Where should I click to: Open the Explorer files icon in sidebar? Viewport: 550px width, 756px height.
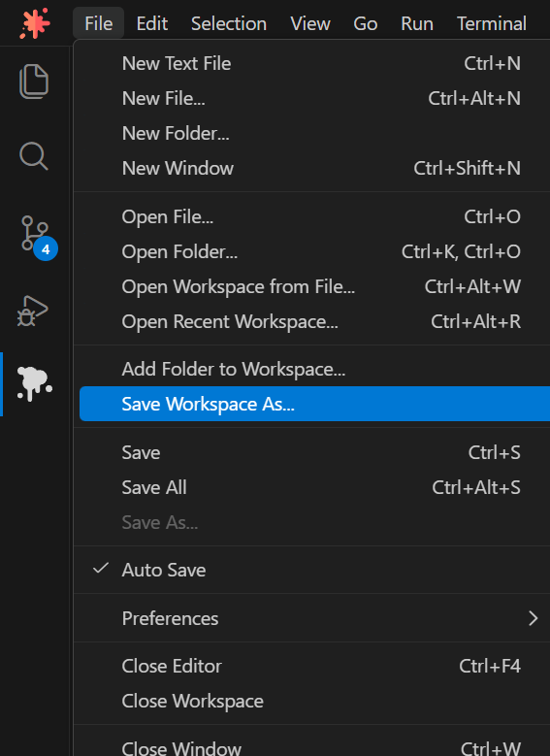(x=34, y=81)
